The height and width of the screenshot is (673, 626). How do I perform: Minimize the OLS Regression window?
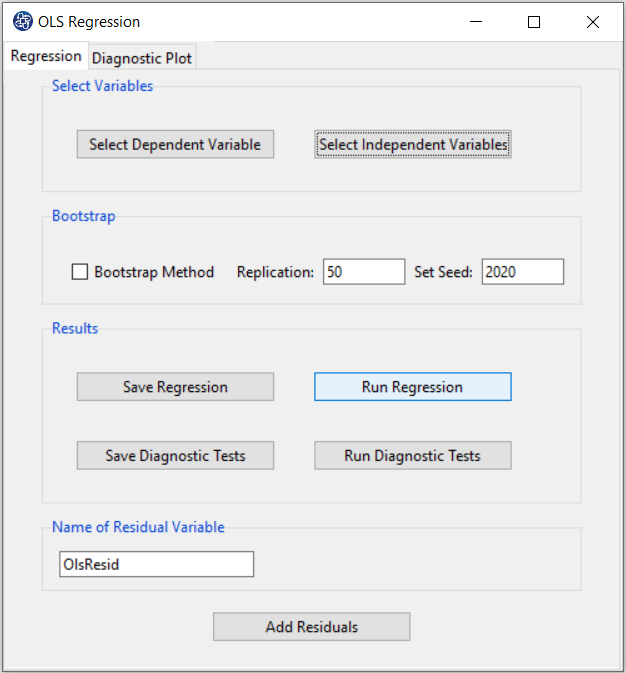[475, 22]
